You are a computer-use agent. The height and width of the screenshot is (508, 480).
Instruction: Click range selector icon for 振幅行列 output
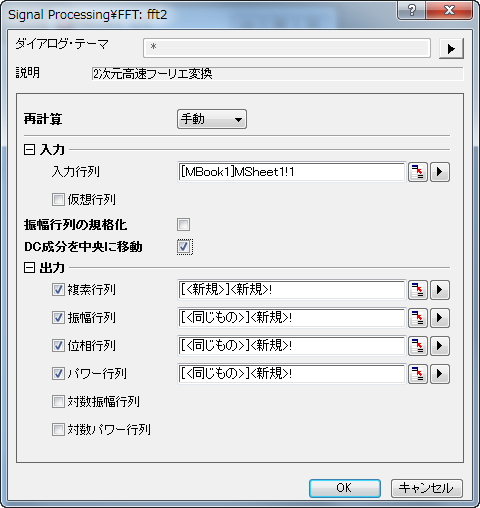[x=418, y=318]
